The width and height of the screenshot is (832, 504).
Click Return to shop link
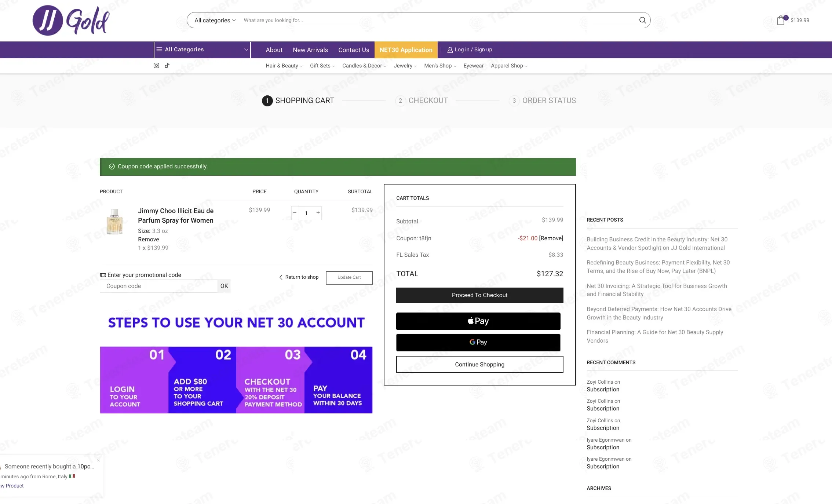[x=299, y=277]
